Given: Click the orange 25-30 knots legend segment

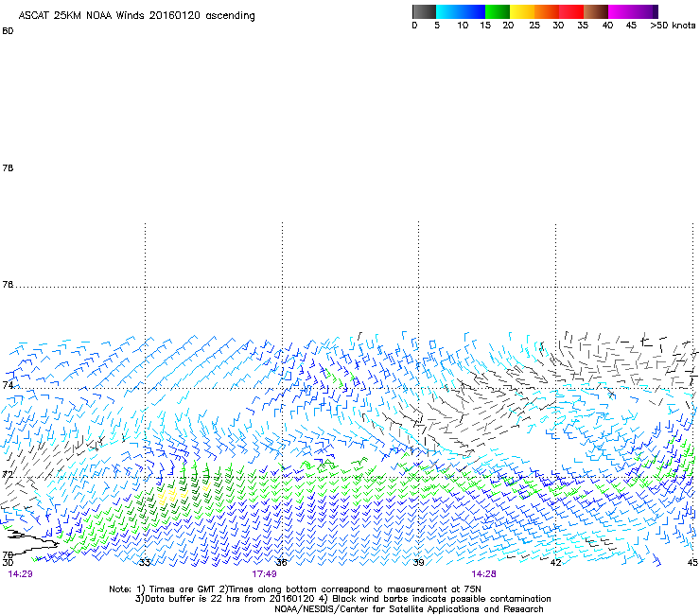Looking at the screenshot, I should 547,11.
